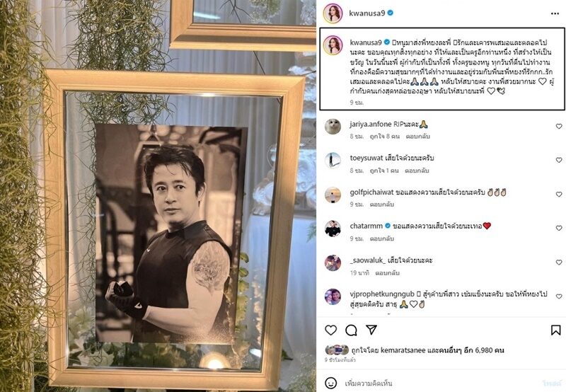
Task: Click the framed portrait photo
Action: [171, 234]
